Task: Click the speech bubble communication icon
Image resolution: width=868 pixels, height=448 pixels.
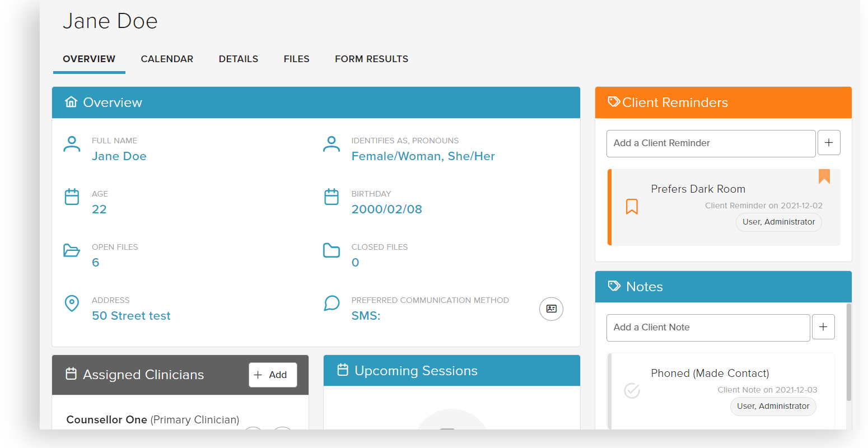Action: [x=332, y=304]
